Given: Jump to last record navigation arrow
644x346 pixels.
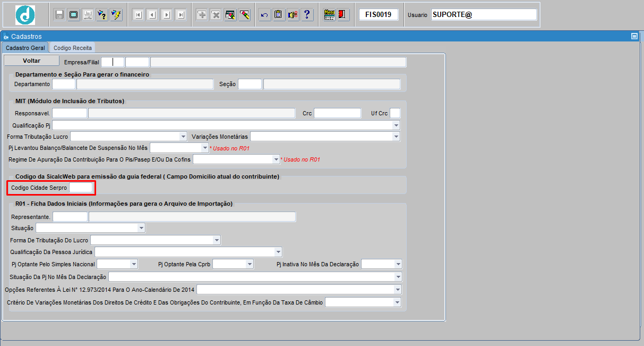Looking at the screenshot, I should 181,15.
